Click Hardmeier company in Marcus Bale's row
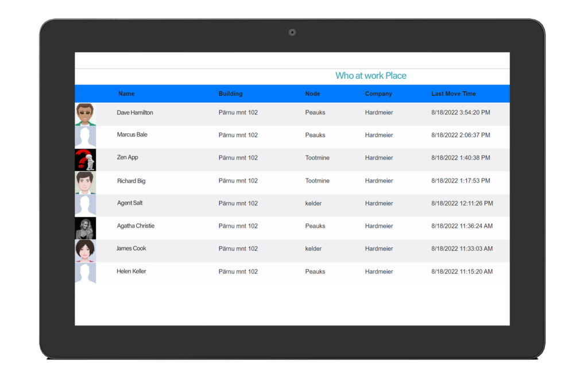Image resolution: width=588 pixels, height=380 pixels. click(x=379, y=135)
